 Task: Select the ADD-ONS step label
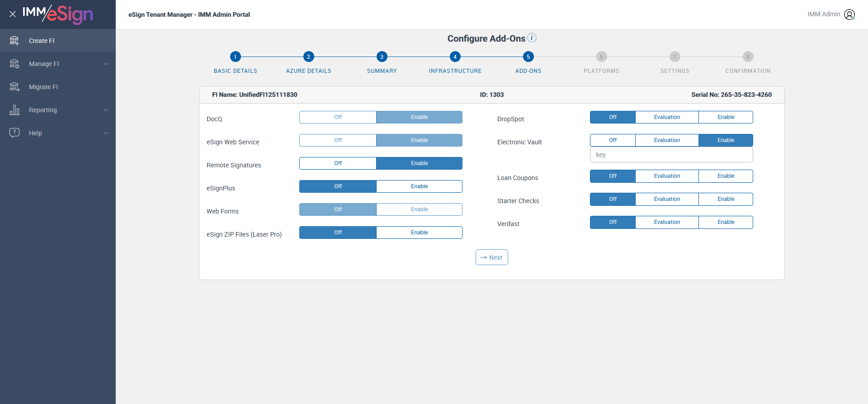click(528, 71)
